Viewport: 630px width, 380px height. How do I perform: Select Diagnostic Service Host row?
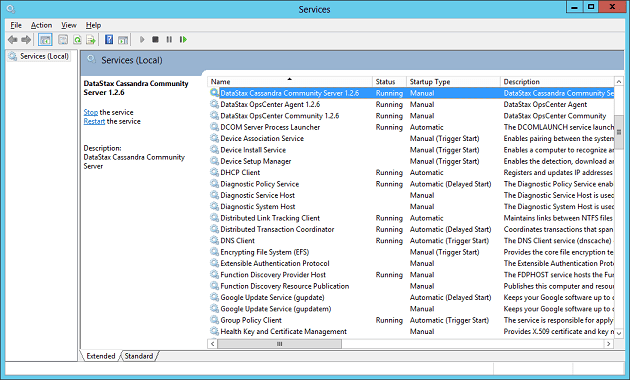[x=411, y=195]
